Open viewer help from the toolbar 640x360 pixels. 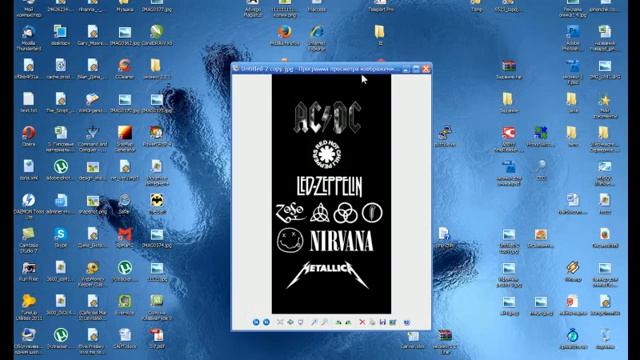(407, 322)
